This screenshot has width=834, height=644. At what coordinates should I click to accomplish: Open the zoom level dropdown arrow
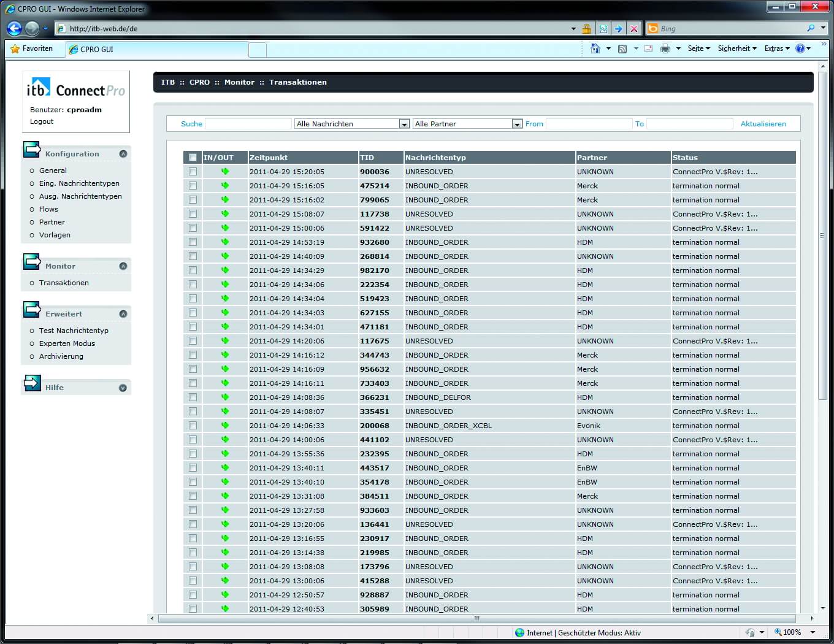point(813,632)
